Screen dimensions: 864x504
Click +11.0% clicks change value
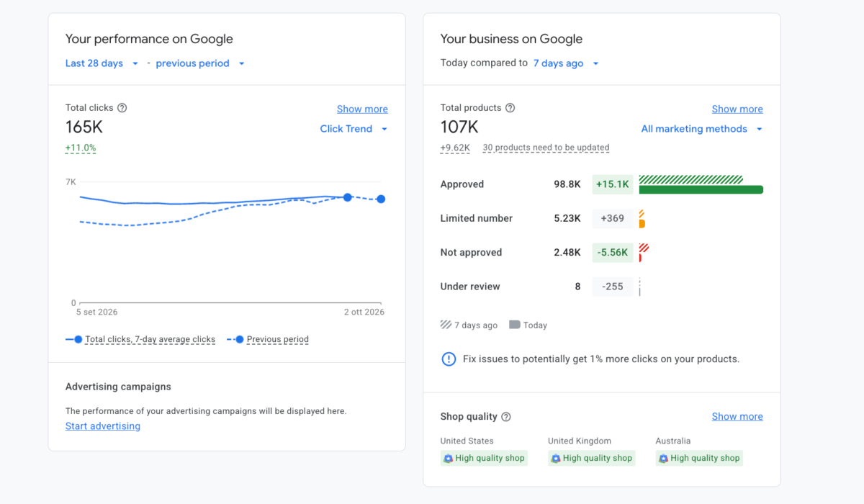(x=81, y=148)
